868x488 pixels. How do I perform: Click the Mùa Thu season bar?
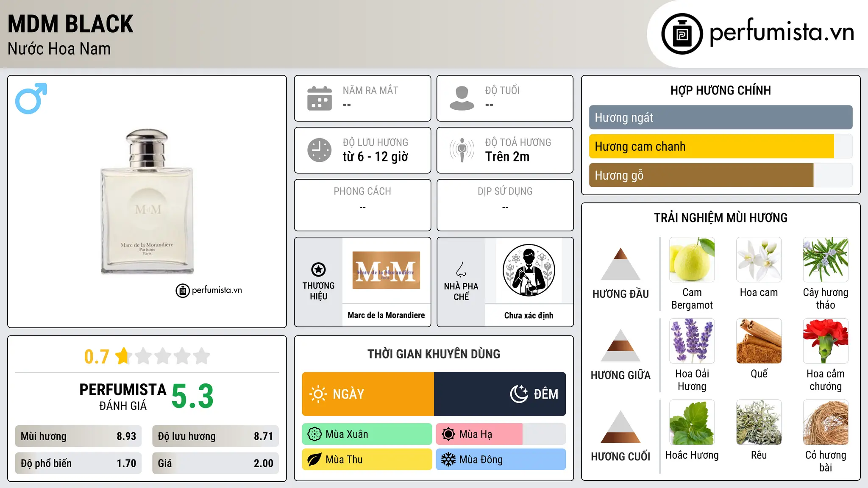[x=367, y=460]
